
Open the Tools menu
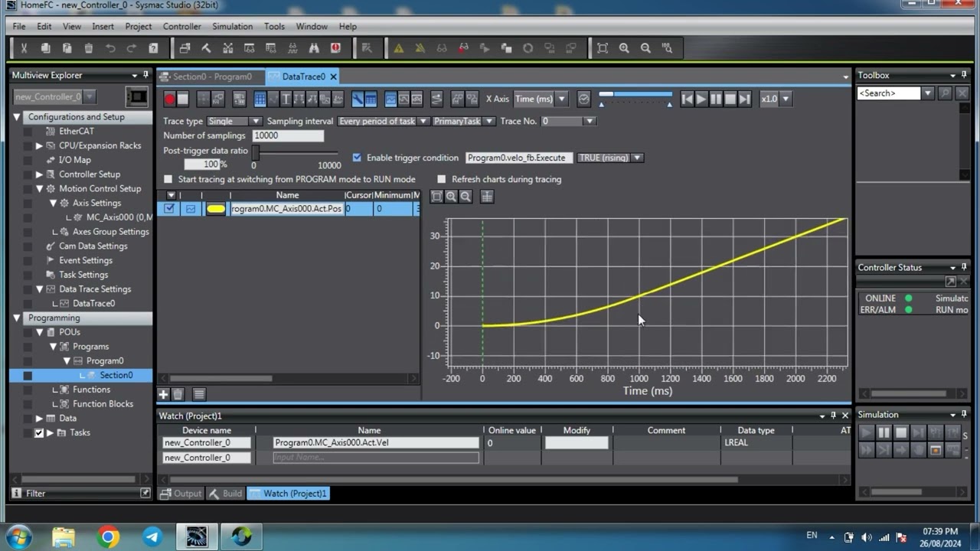click(x=274, y=26)
